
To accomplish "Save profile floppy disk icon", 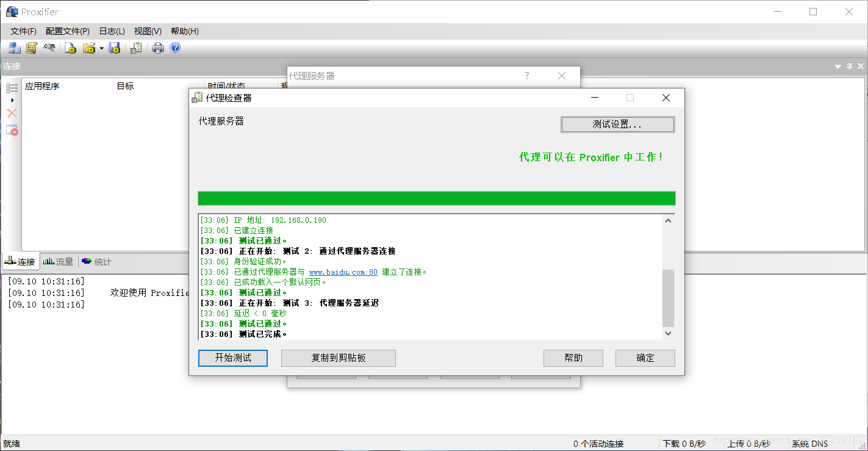I will click(115, 48).
